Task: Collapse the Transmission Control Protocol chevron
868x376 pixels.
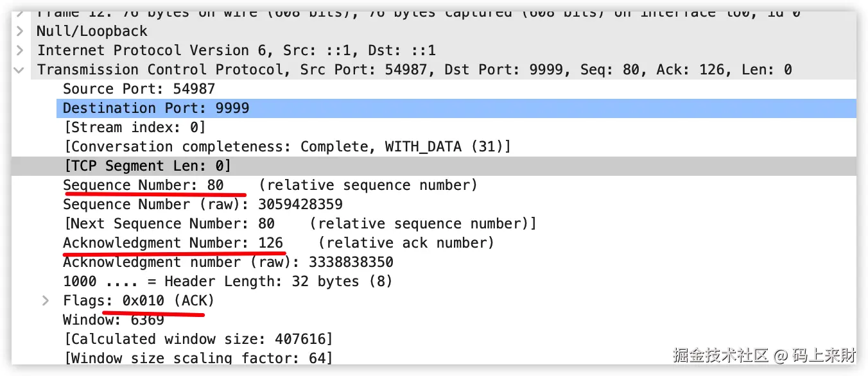Action: point(20,70)
